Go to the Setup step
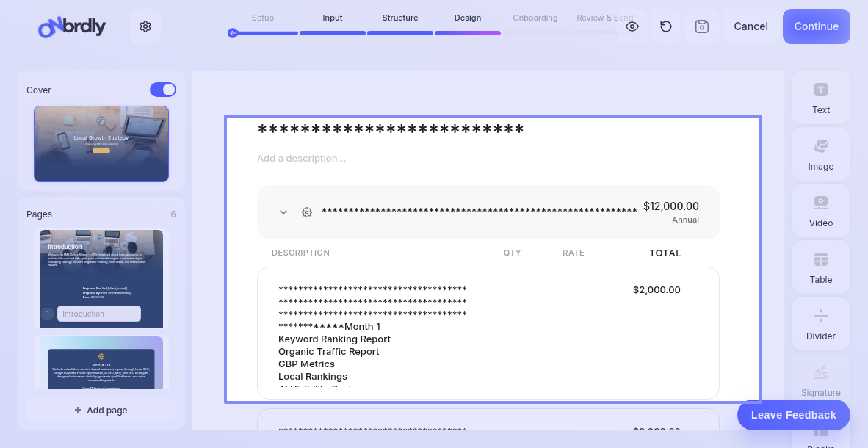868x448 pixels. click(263, 18)
